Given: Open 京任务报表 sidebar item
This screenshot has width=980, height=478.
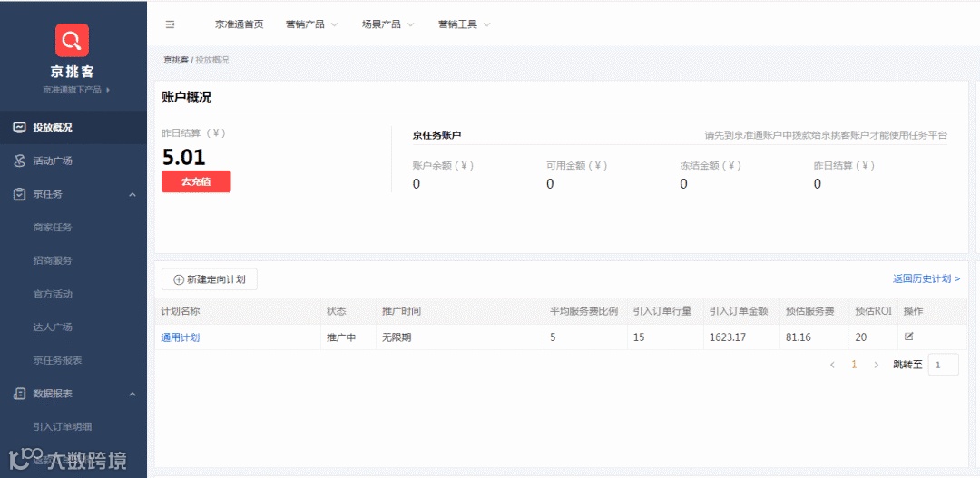Looking at the screenshot, I should pyautogui.click(x=57, y=360).
